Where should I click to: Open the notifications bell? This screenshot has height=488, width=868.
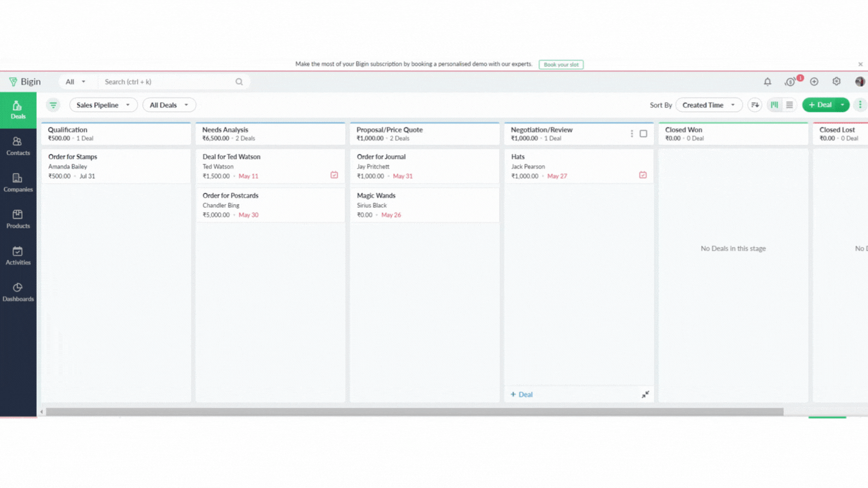pos(767,82)
